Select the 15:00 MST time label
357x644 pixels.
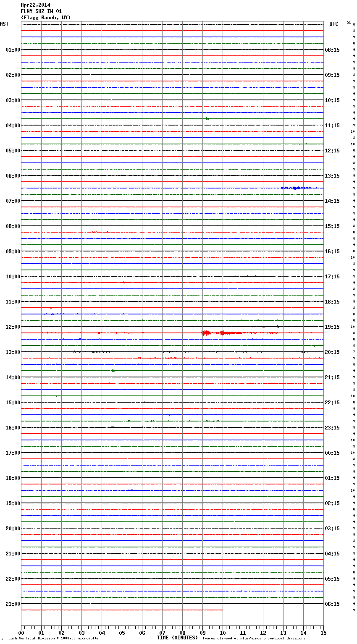(x=13, y=403)
